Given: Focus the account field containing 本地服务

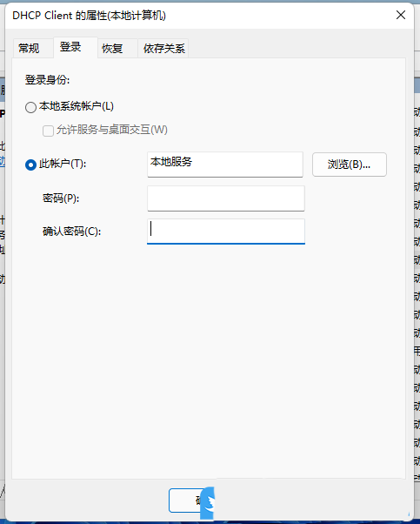Looking at the screenshot, I should [225, 165].
